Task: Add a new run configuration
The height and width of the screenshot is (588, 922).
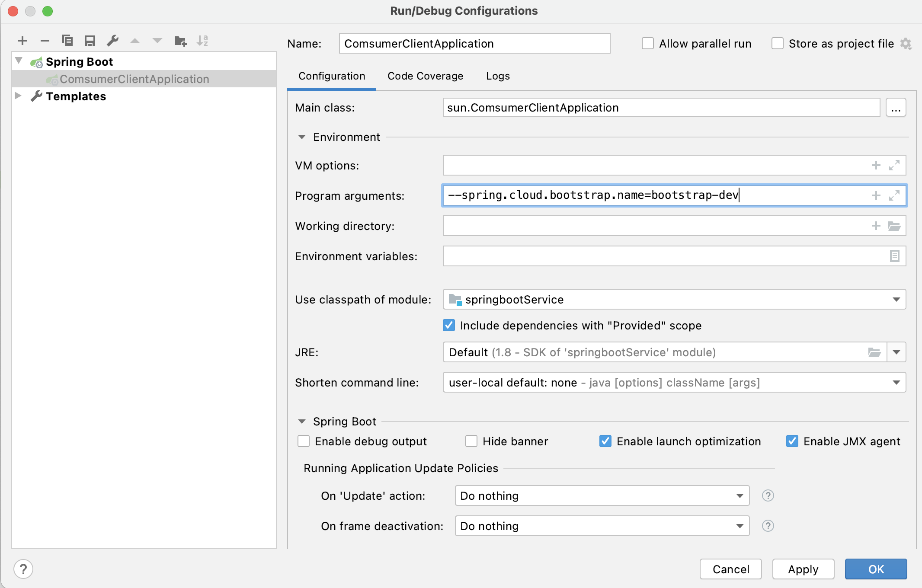Action: click(22, 41)
